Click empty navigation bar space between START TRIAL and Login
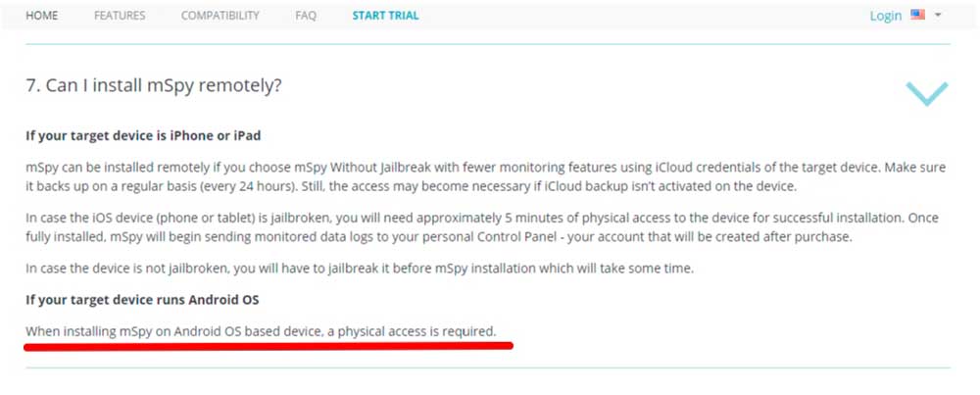The height and width of the screenshot is (395, 980). click(x=644, y=16)
